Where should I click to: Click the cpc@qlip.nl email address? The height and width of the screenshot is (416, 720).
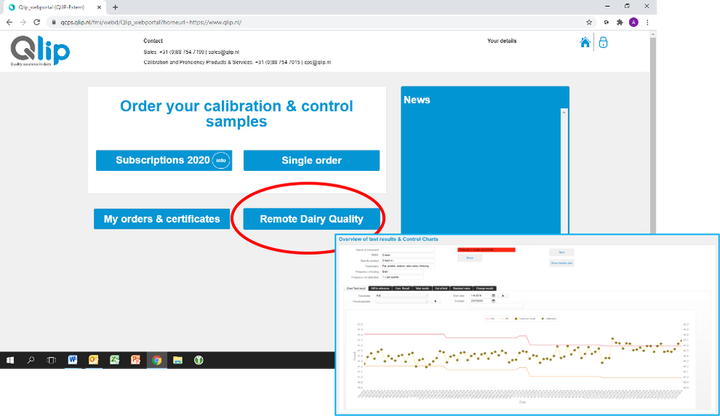pyautogui.click(x=317, y=62)
